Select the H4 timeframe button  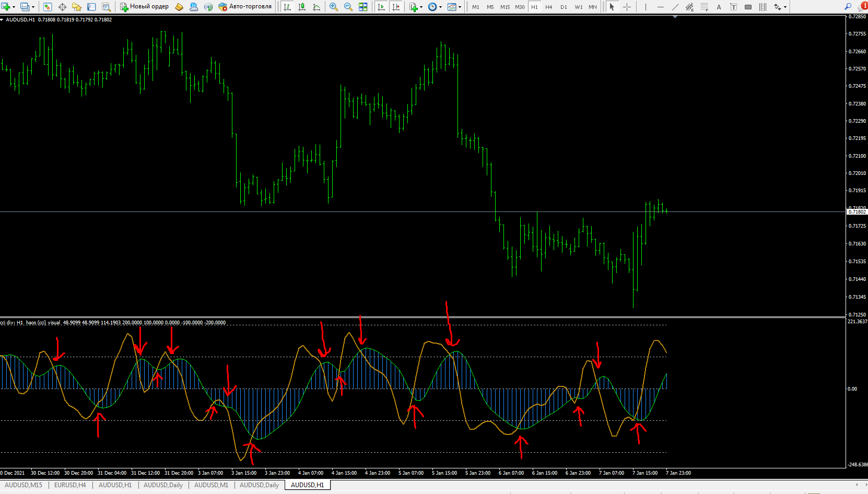tap(548, 7)
